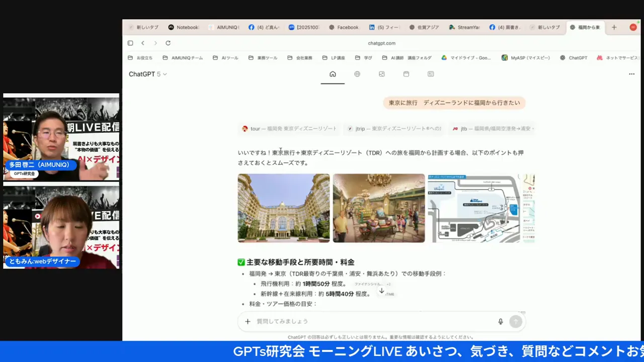Click the ChatGPT bookmark link

coord(574,58)
